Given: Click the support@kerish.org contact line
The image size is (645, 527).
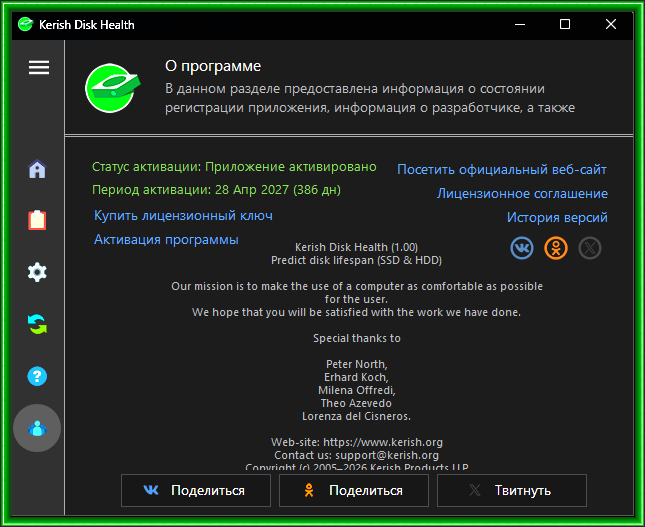Looking at the screenshot, I should [x=357, y=455].
